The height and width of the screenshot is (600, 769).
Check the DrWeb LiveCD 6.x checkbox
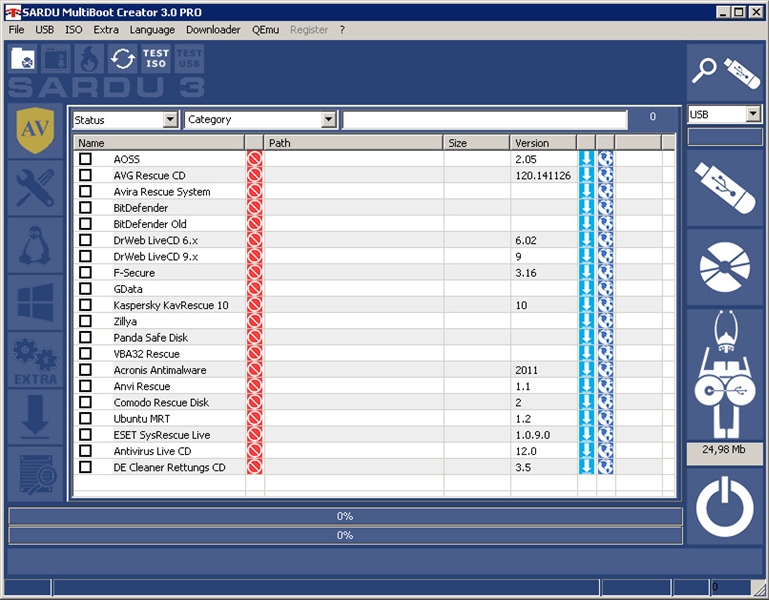click(x=85, y=239)
